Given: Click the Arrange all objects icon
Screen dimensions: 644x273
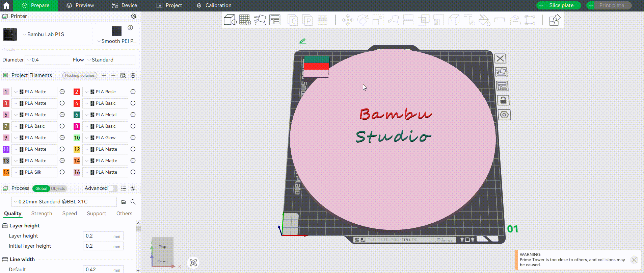Looking at the screenshot, I should pyautogui.click(x=275, y=20).
